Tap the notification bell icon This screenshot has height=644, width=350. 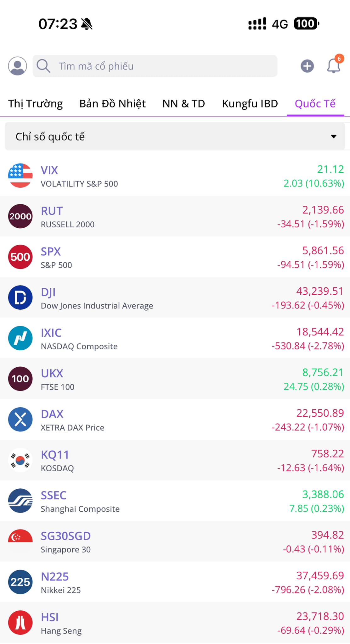[334, 66]
